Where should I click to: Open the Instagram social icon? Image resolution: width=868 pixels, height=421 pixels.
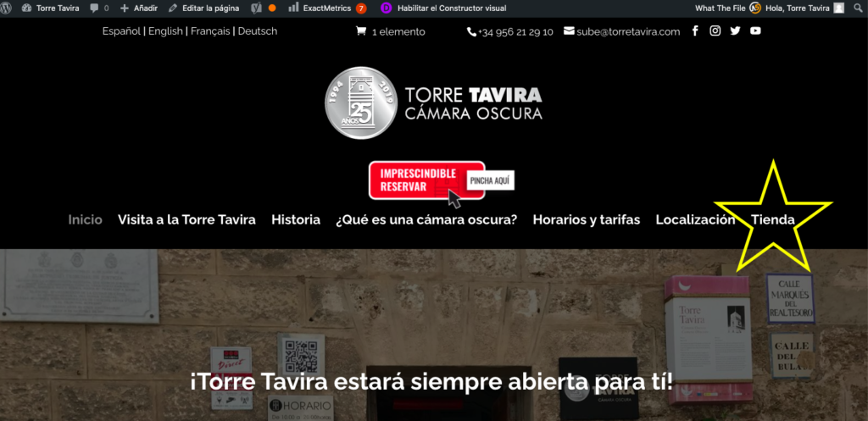pos(715,31)
